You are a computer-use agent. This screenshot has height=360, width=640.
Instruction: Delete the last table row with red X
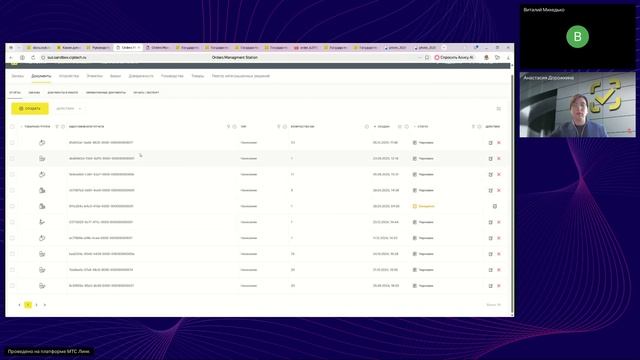(x=499, y=286)
